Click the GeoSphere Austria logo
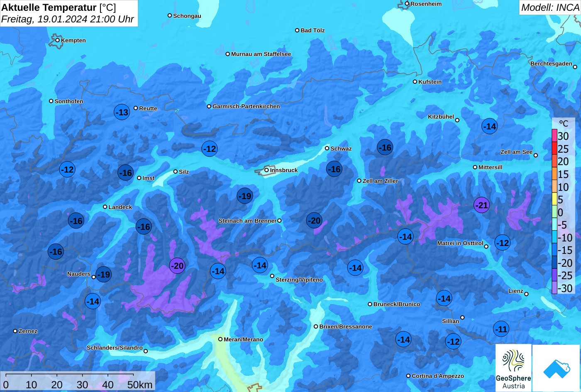Screen dimensions: 581x392 [513, 368]
